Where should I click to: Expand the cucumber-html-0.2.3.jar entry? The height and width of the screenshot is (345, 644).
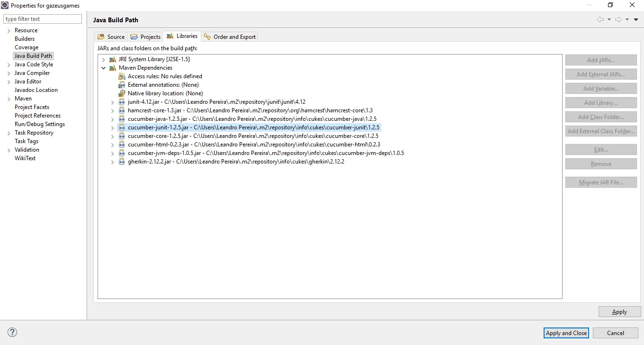click(113, 145)
